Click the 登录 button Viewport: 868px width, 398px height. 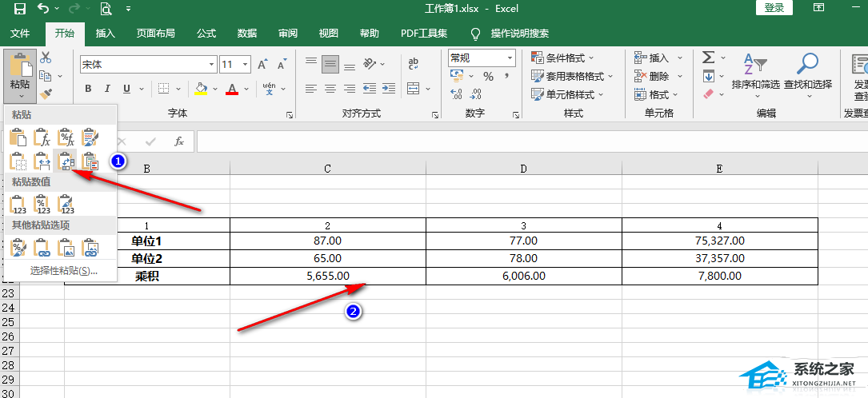pos(774,8)
